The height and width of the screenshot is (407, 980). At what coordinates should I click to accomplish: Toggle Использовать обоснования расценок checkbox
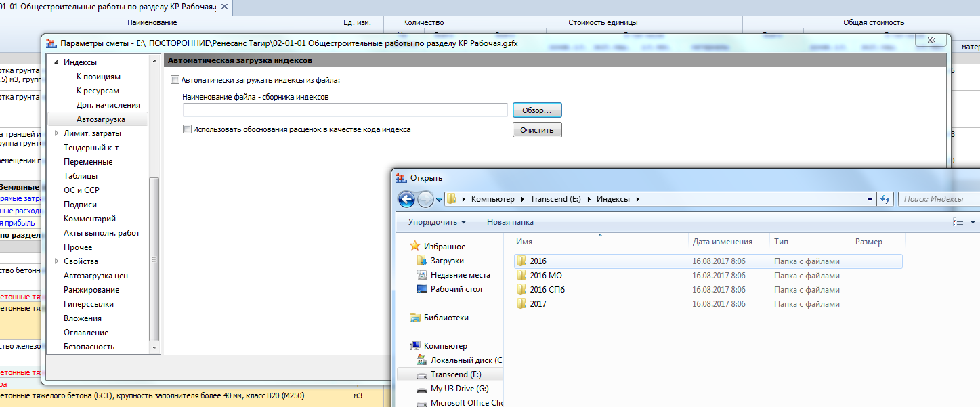(188, 129)
